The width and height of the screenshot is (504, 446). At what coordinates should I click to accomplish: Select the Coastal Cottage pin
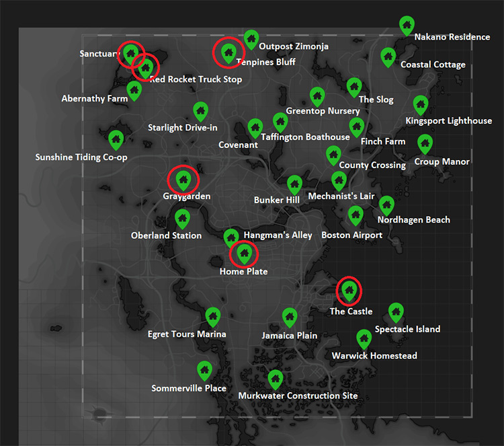click(388, 58)
